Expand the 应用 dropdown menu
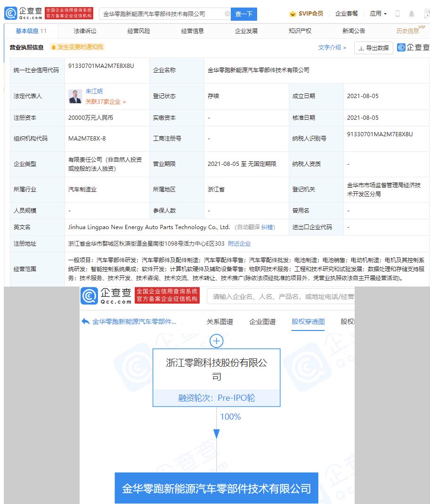 tap(378, 14)
